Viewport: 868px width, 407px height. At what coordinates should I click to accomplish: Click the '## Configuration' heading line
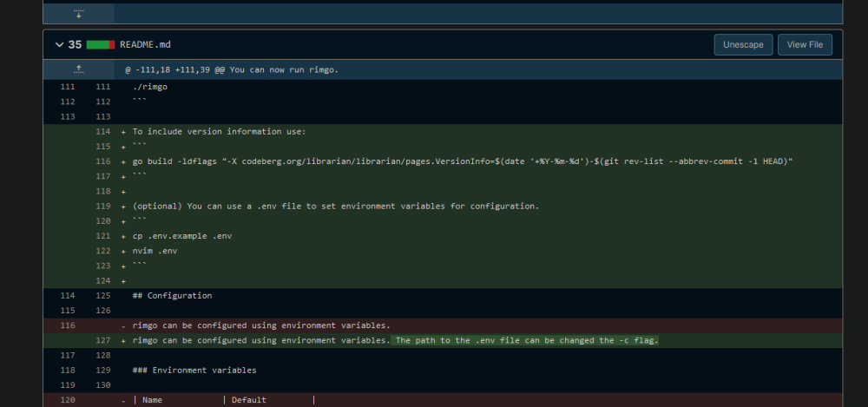tap(172, 296)
